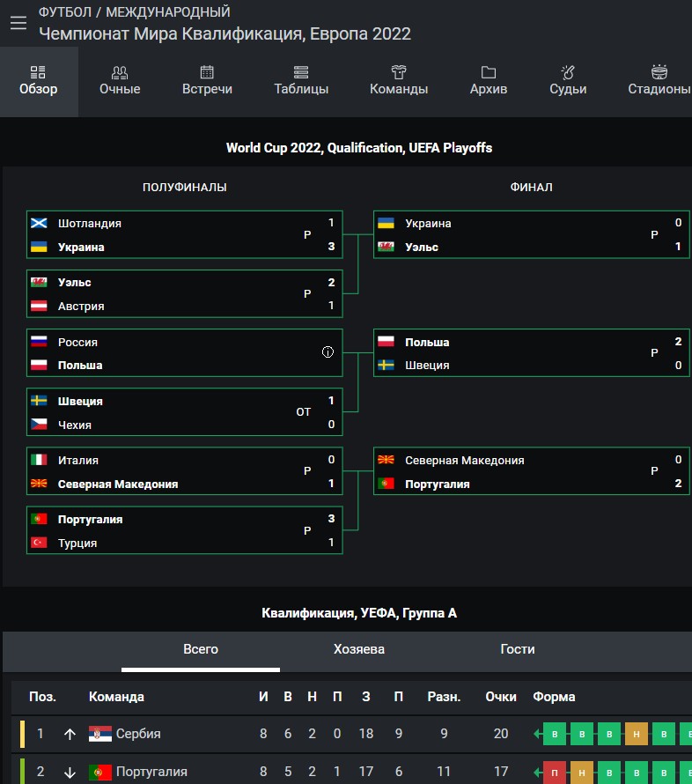Open the Очные tab
The height and width of the screenshot is (784, 692).
pos(120,82)
